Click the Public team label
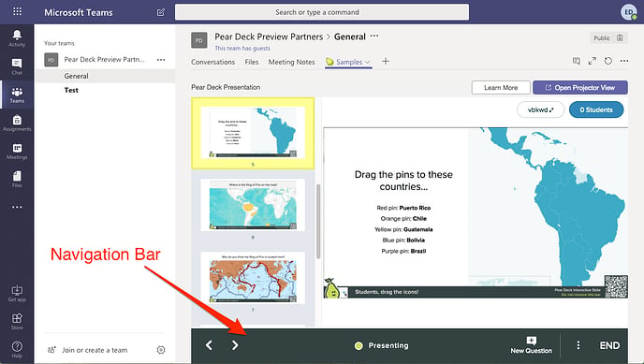Screen dimensions: 644x364 click(x=608, y=37)
